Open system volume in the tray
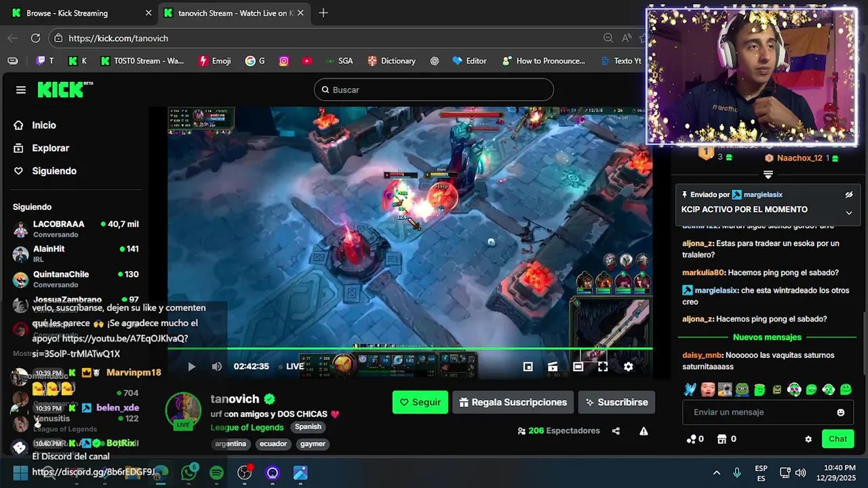The image size is (868, 488). coord(801,472)
